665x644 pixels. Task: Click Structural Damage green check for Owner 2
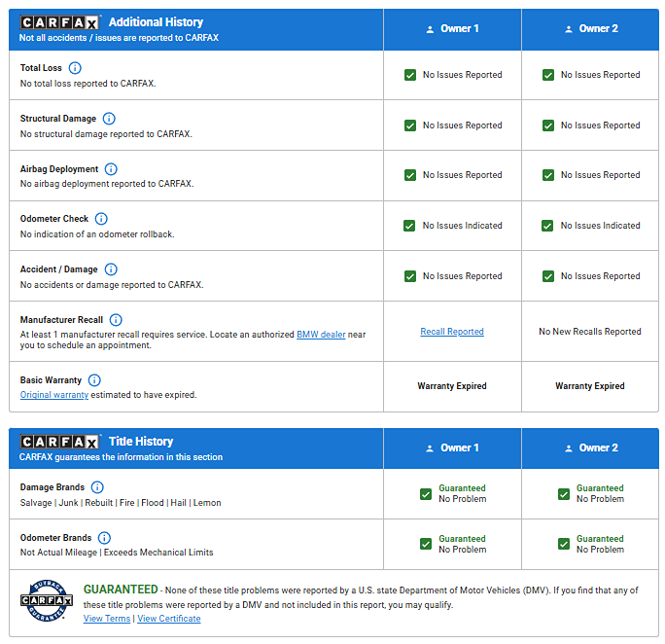(548, 125)
